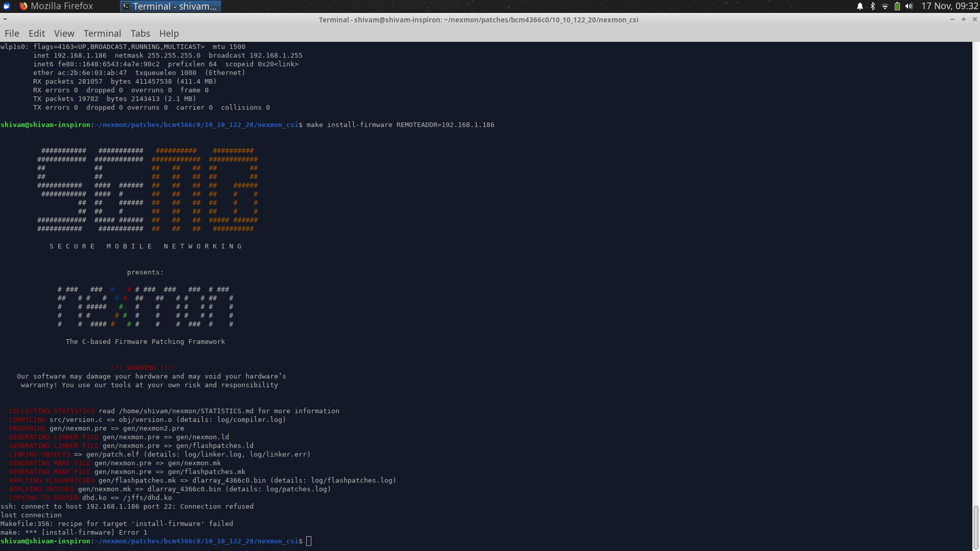Screen dimensions: 980x551
Task: Open the Edit menu
Action: pos(37,34)
